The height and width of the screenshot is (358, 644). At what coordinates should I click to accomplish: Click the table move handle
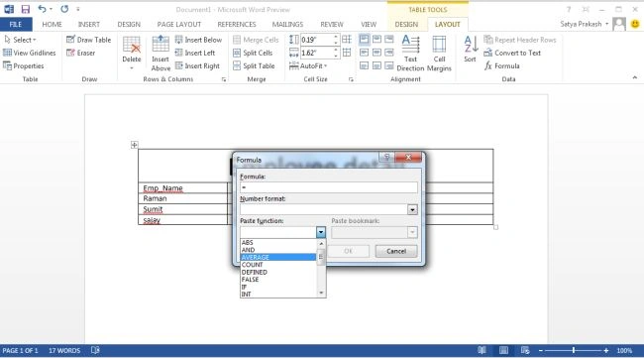(x=134, y=145)
